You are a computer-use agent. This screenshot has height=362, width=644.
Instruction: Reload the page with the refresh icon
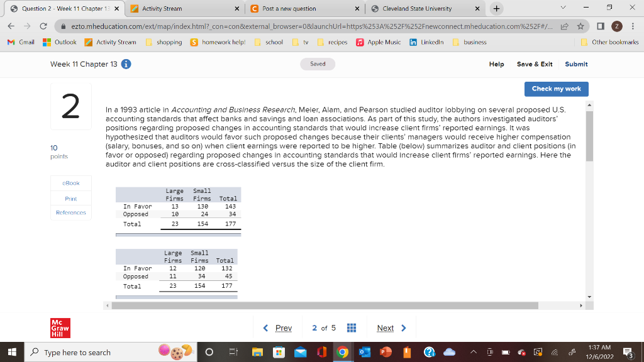point(43,26)
